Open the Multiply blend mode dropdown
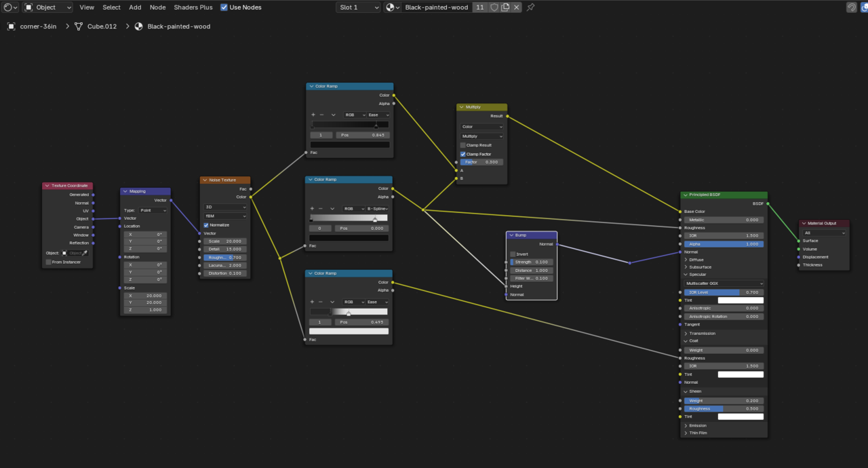Image resolution: width=868 pixels, height=468 pixels. [x=482, y=136]
